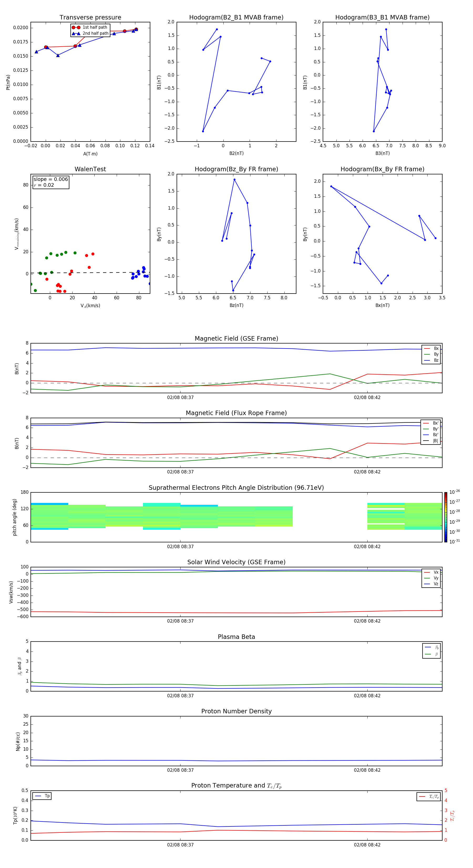Click '02/08 08:37' under the Solar Wind Velocity panel
Viewport: 473px width, 868px height.
[x=180, y=621]
